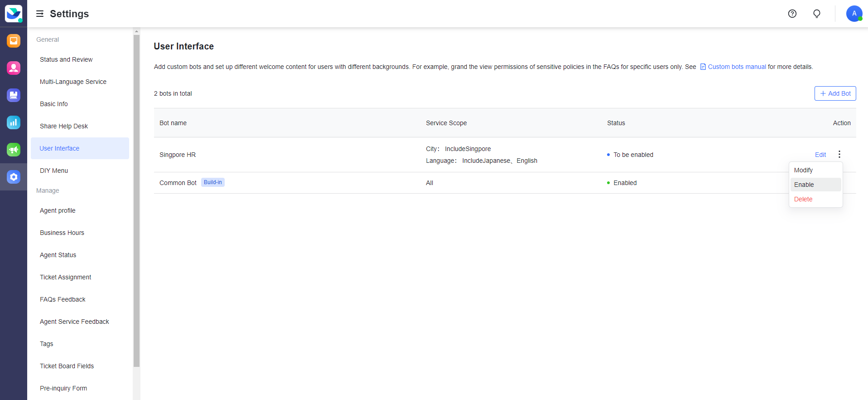Click the green megaphone announcements icon
This screenshot has height=400, width=868.
click(14, 150)
